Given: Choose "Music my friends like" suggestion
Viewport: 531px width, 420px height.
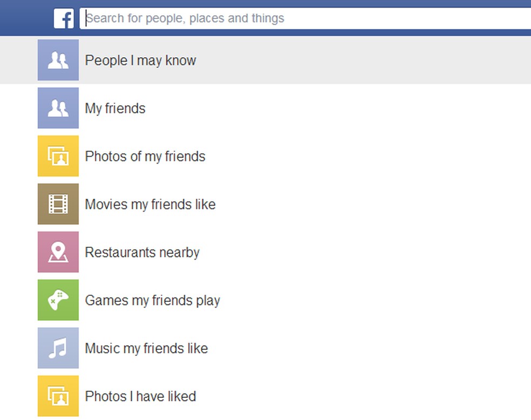Looking at the screenshot, I should coord(146,349).
